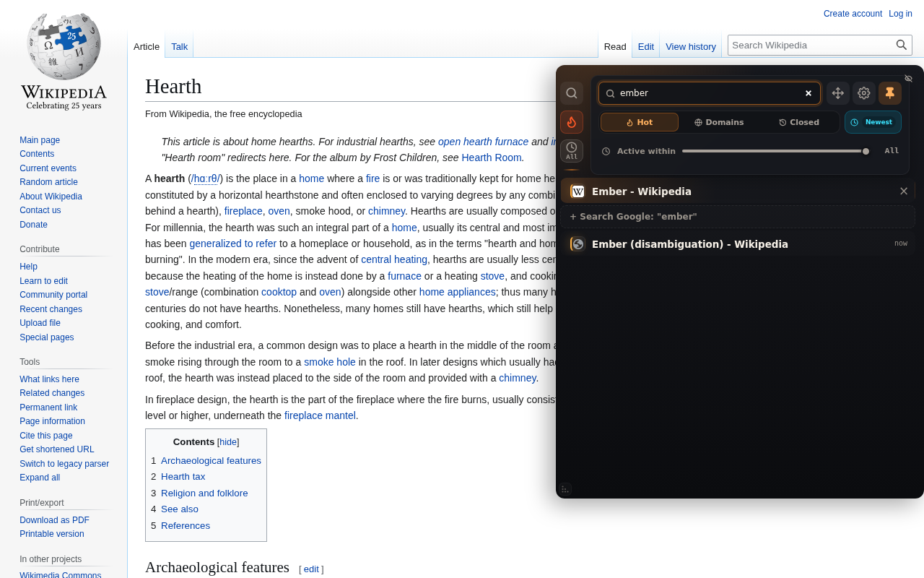This screenshot has height=578, width=924.
Task: Click the /hɑːrθ/ pronunciation link
Action: tap(206, 178)
